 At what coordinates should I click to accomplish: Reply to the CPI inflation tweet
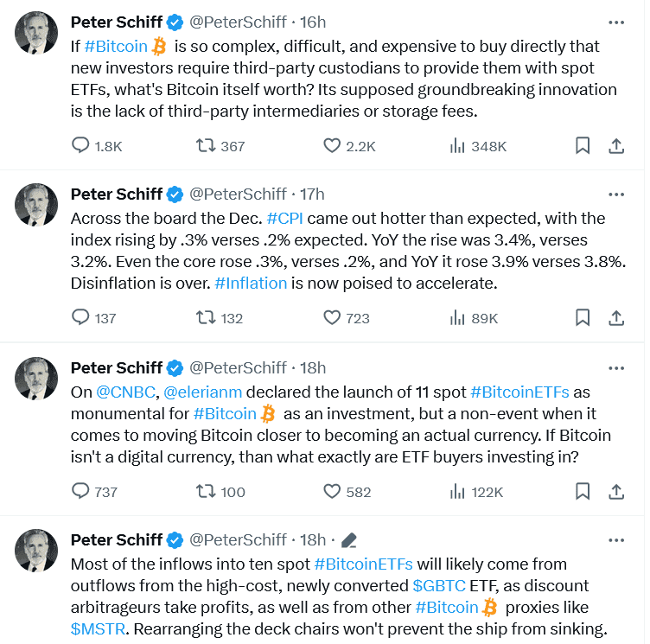81,318
